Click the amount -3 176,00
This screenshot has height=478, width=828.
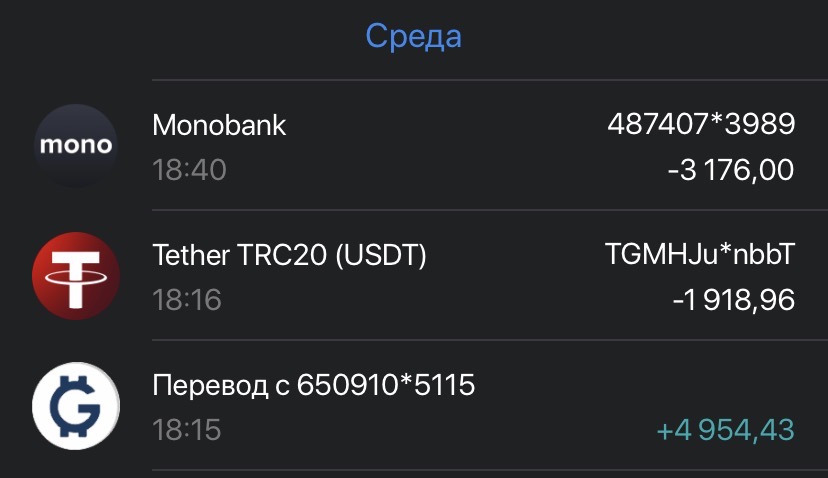point(731,170)
